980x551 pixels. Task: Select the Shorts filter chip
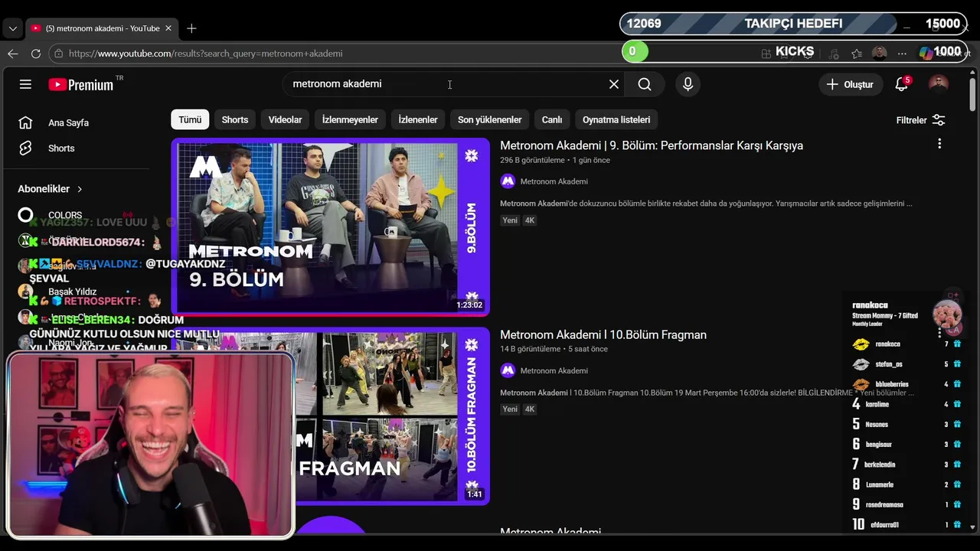coord(235,119)
